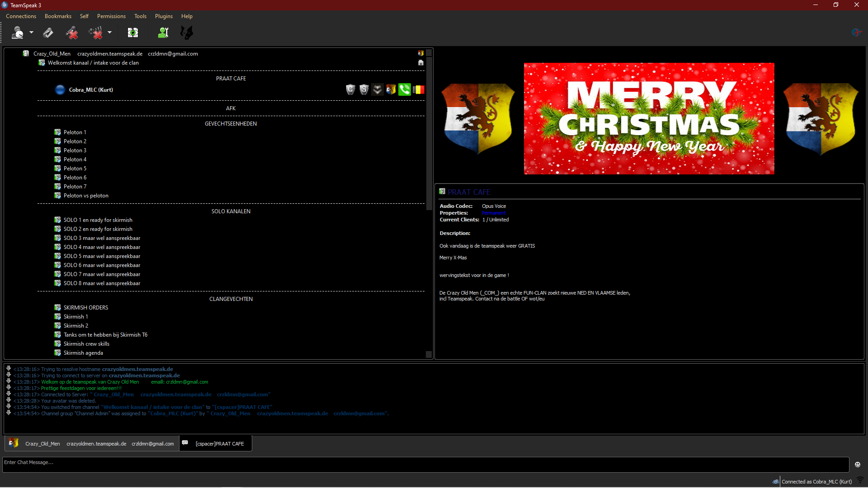This screenshot has height=488, width=868.
Task: Click the Channel Admin 'C' badge icon
Action: tap(350, 90)
